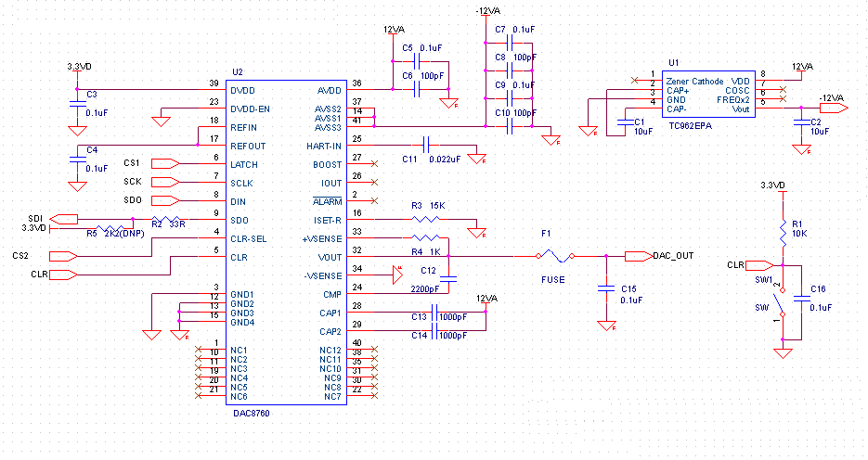The image size is (868, 460).
Task: Select resistor R3 15K symbol
Action: 426,220
